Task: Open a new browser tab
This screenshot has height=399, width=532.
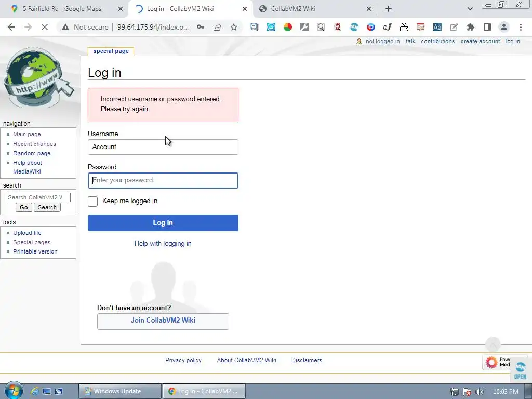Action: [x=389, y=9]
